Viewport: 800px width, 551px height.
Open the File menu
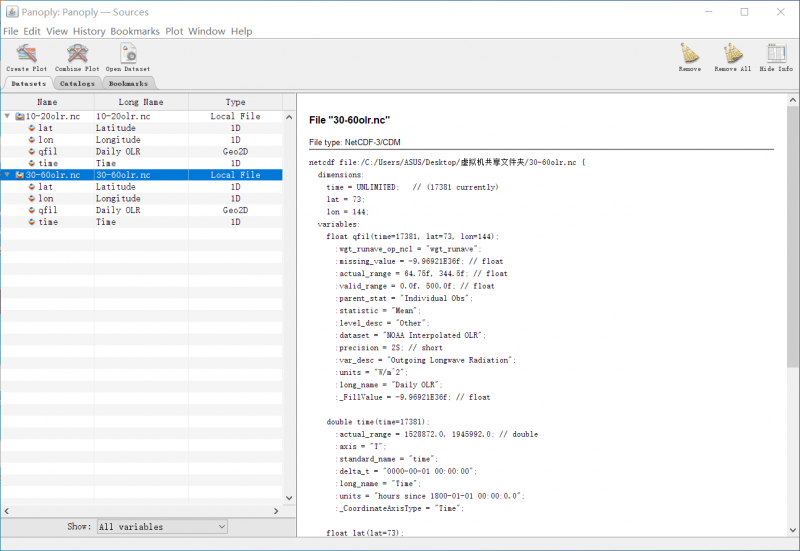pyautogui.click(x=11, y=32)
